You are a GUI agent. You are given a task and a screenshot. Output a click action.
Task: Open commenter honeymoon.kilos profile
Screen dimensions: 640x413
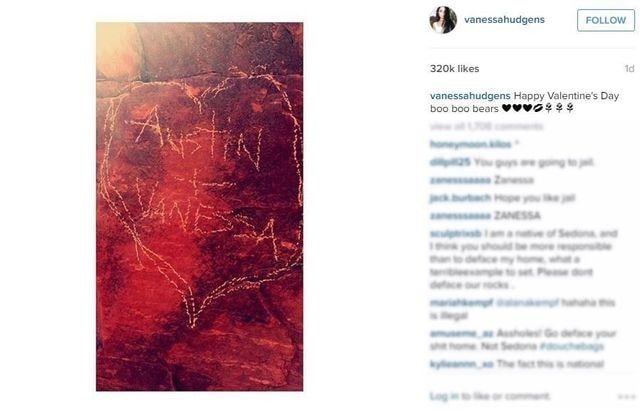pyautogui.click(x=470, y=144)
